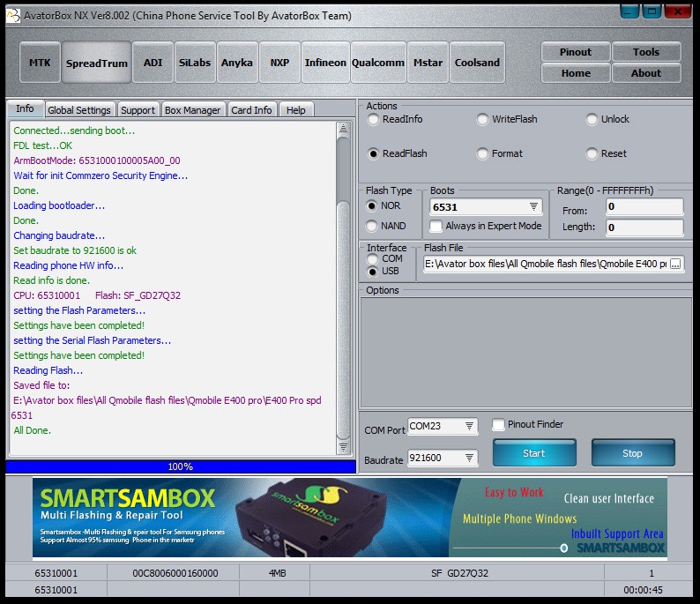700x604 pixels.
Task: Click the scroll-to-bottom arrow in log panel
Action: 343,447
